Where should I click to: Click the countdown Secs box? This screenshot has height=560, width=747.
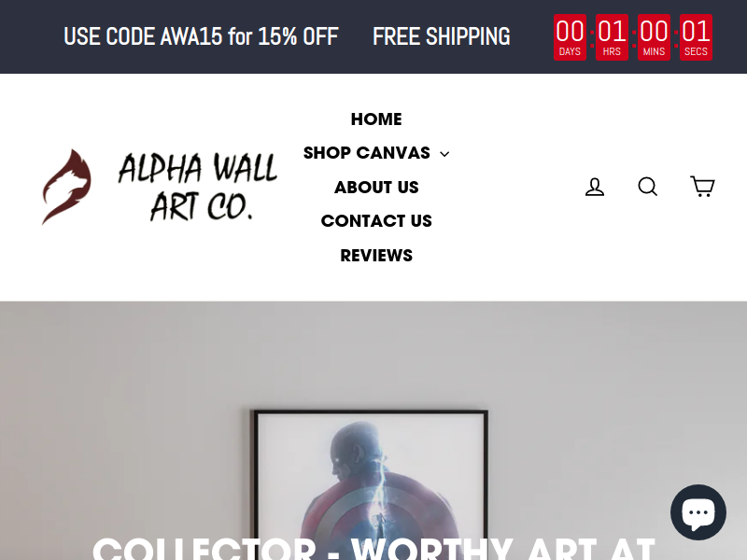coord(696,37)
